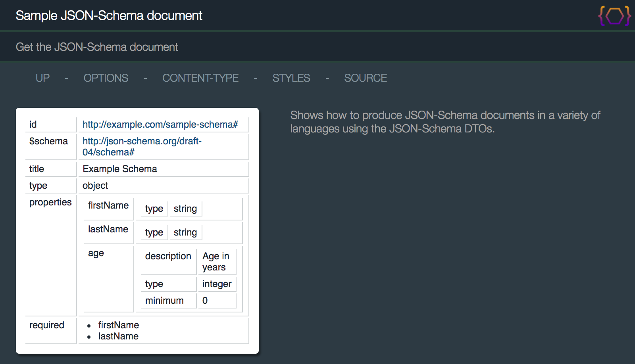Click the 'Get the JSON-Schema document' subtitle
Viewport: 635px width, 364px height.
tap(97, 47)
